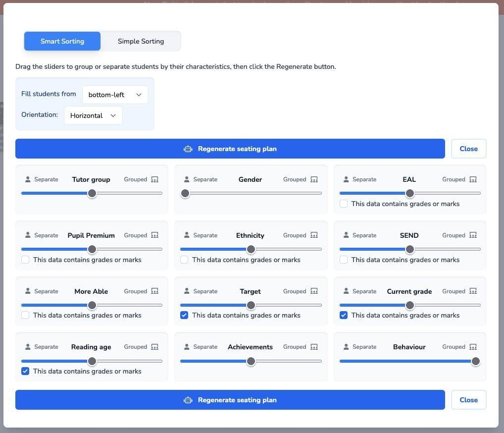Click the Separate person icon for SEND

point(346,235)
